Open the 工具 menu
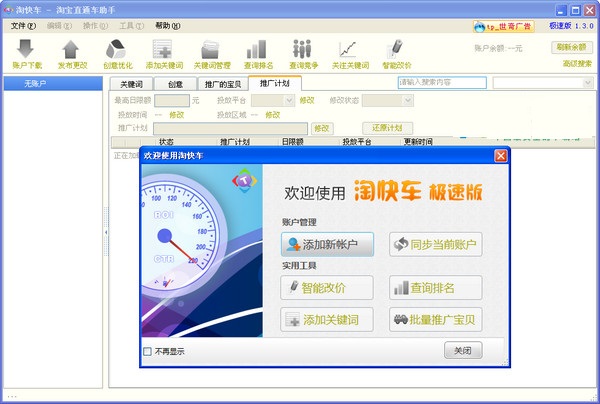The height and width of the screenshot is (404, 600). tap(131, 26)
